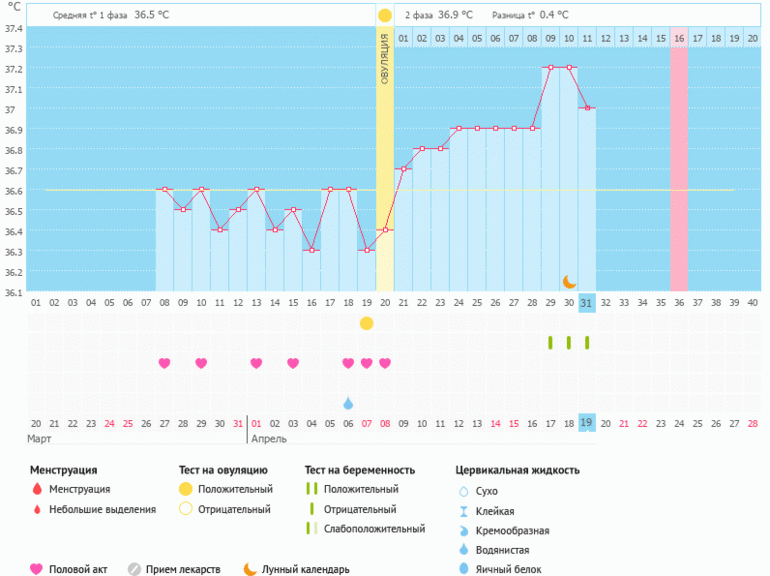This screenshot has height=576, width=770.
Task: Click the 37.2 temperature point on day 29
Action: click(550, 68)
